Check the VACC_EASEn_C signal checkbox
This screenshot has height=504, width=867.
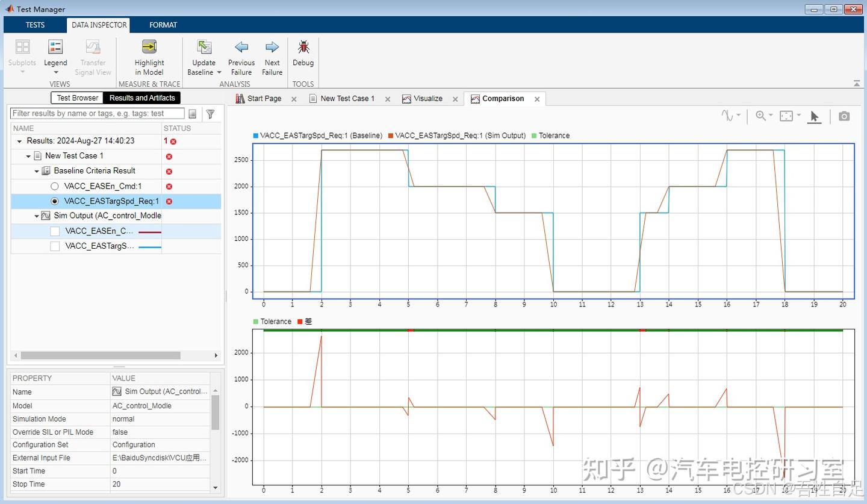click(x=55, y=231)
